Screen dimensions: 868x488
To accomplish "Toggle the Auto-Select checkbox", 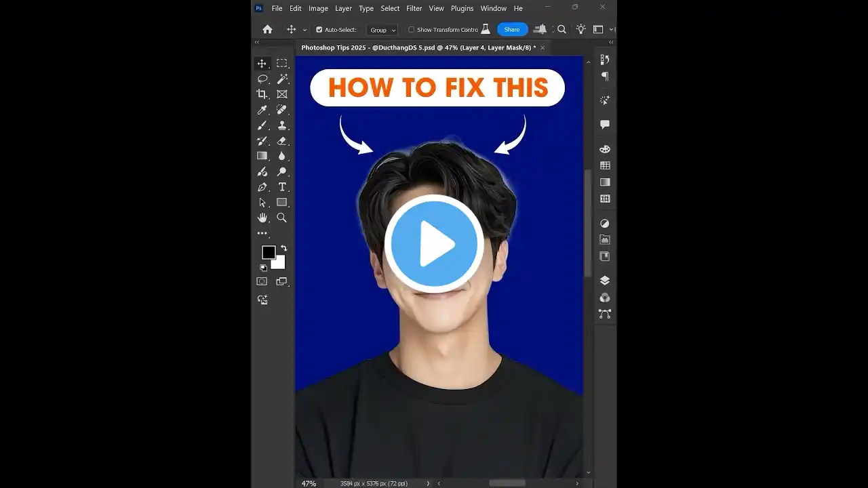I will (x=318, y=29).
